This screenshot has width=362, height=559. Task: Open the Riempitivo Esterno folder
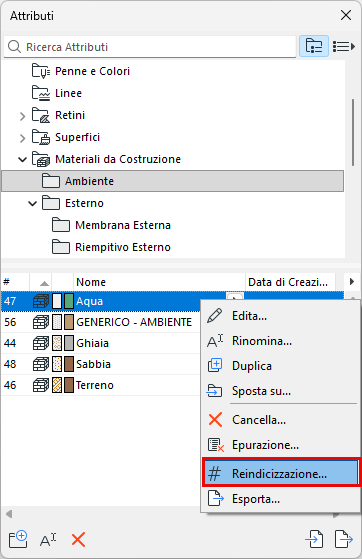[123, 247]
